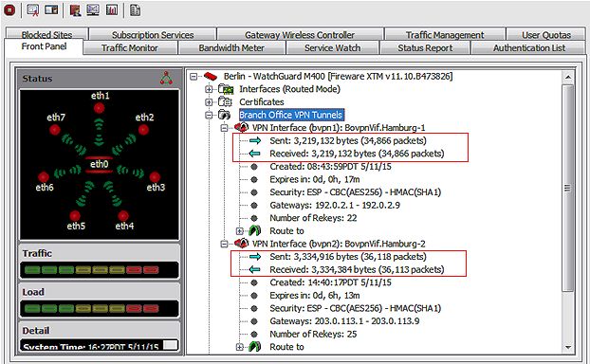Select 'Number of Rekeys: 25' row
This screenshot has height=364, width=590.
(313, 334)
